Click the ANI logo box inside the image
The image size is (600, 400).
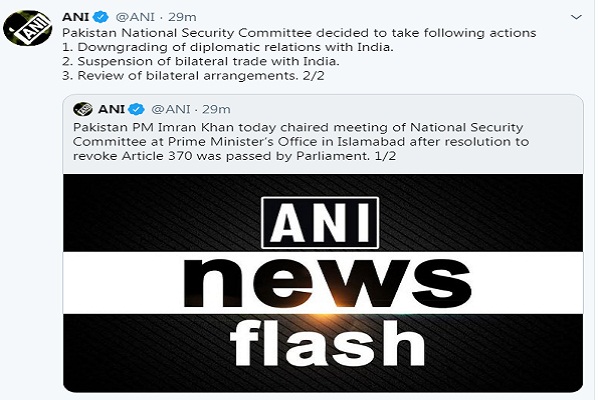click(x=320, y=223)
